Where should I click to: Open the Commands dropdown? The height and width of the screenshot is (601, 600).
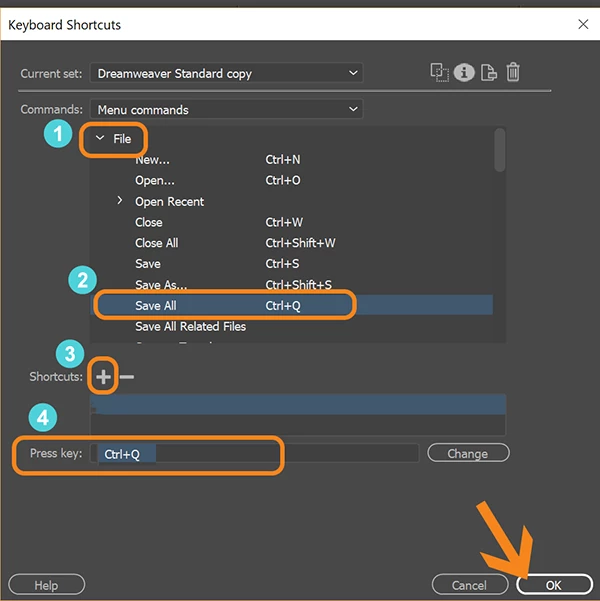coord(226,110)
